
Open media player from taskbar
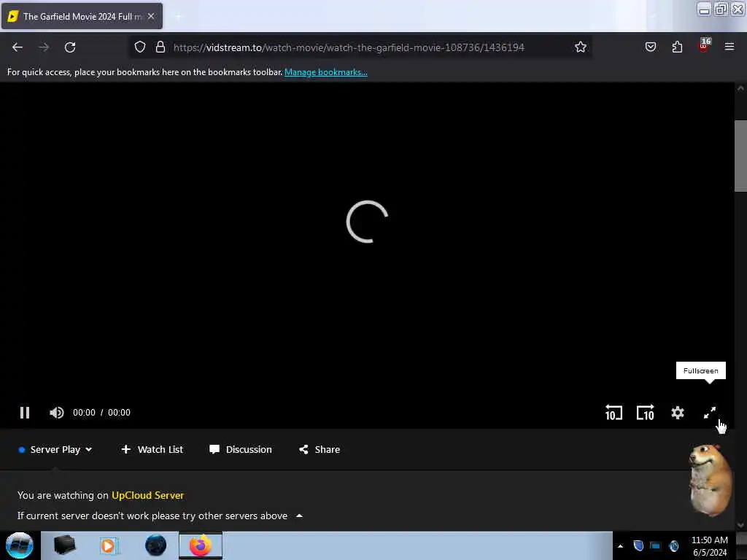click(x=109, y=545)
